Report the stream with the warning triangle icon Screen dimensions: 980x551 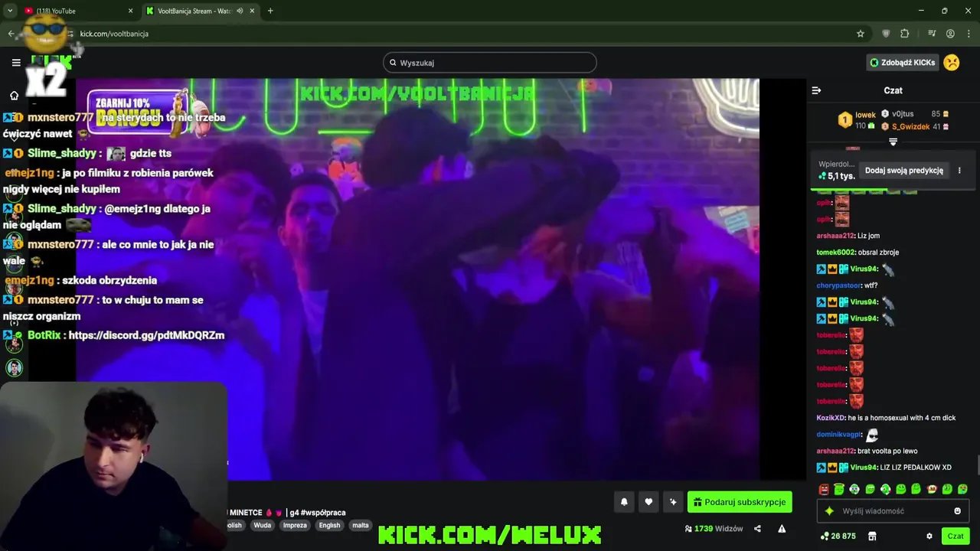click(x=782, y=529)
